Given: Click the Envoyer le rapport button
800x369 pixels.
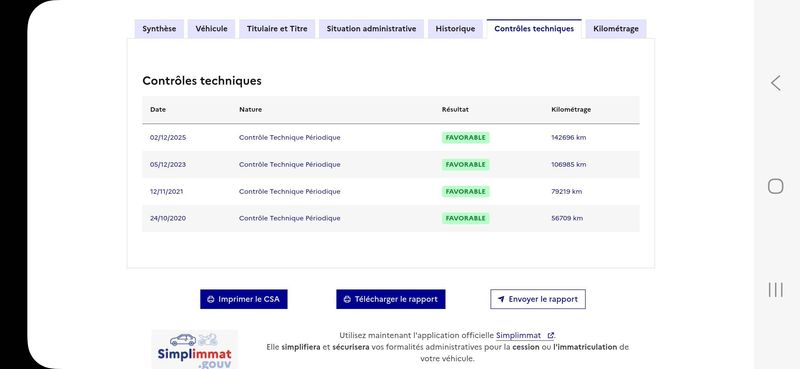Looking at the screenshot, I should [x=538, y=300].
